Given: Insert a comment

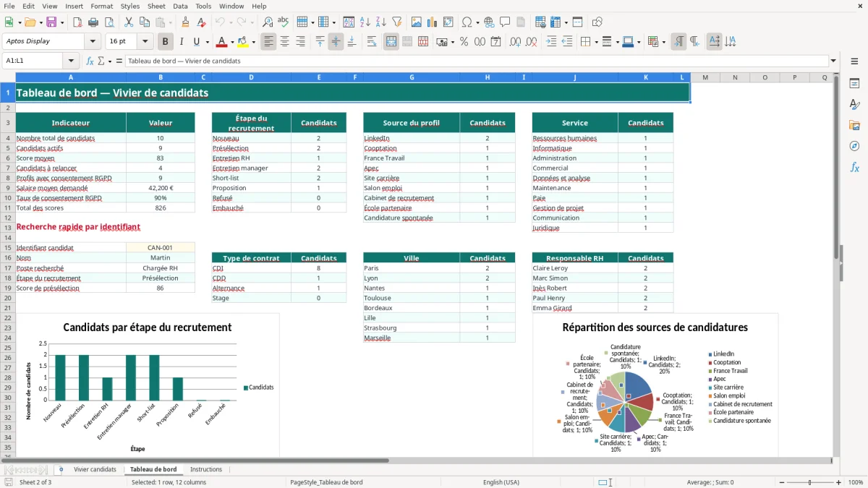Looking at the screenshot, I should pyautogui.click(x=505, y=22).
